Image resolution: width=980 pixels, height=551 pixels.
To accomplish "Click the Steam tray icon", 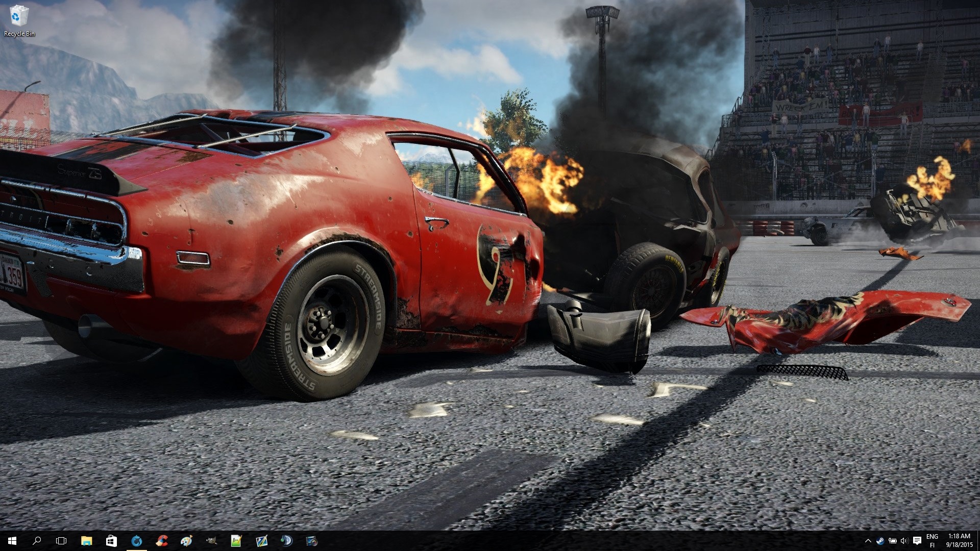I will (x=880, y=541).
